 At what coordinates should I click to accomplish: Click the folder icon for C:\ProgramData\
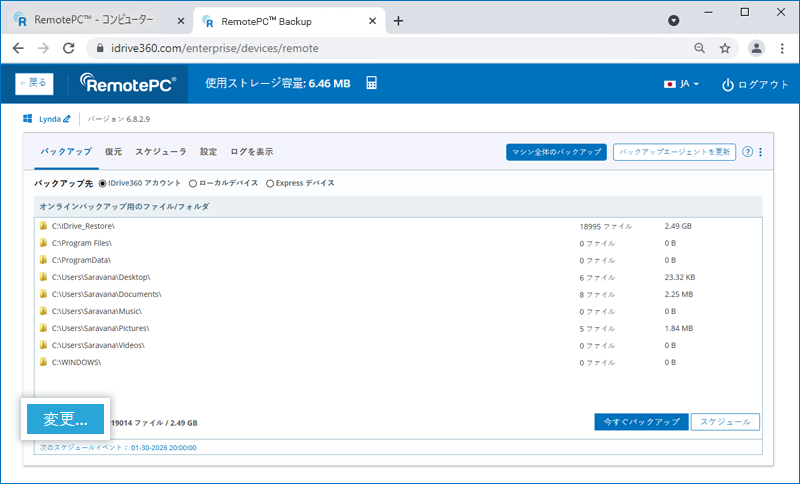pos(43,260)
